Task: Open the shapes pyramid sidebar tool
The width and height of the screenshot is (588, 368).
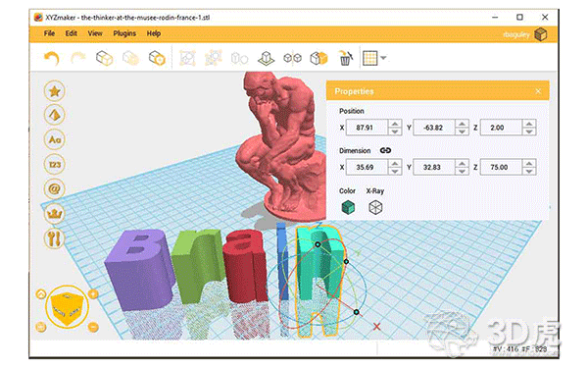Action: tap(54, 115)
